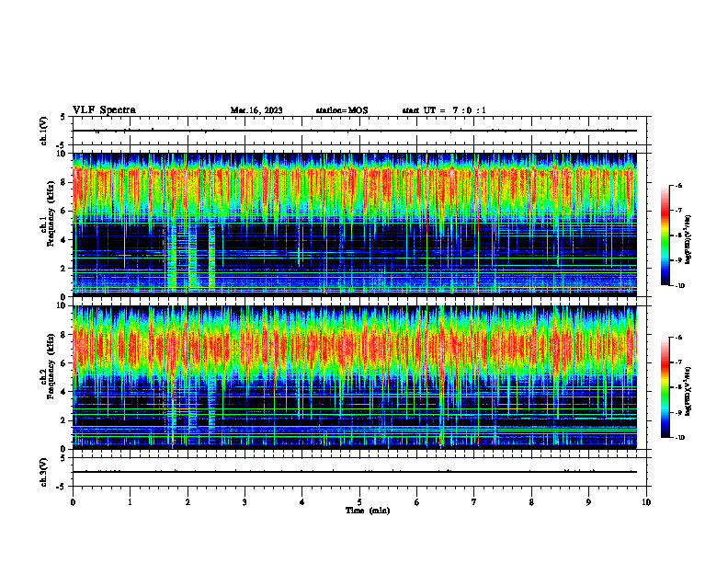This screenshot has width=728, height=563.
Task: Click the upper color scale bar beside ch.1
Action: click(x=665, y=236)
